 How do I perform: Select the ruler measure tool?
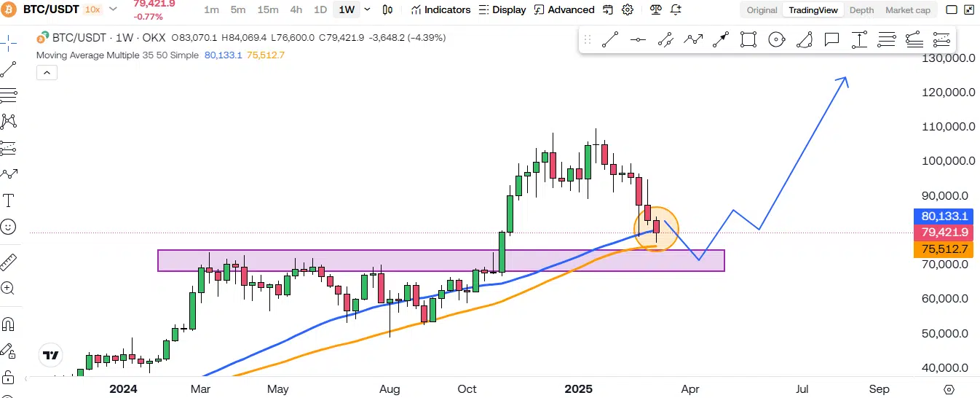[9, 262]
